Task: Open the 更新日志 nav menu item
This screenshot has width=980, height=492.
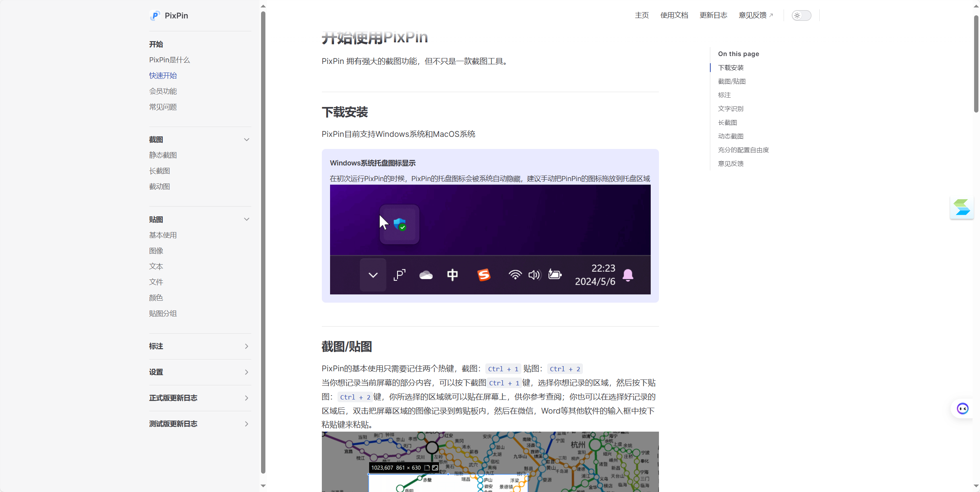Action: pyautogui.click(x=713, y=15)
